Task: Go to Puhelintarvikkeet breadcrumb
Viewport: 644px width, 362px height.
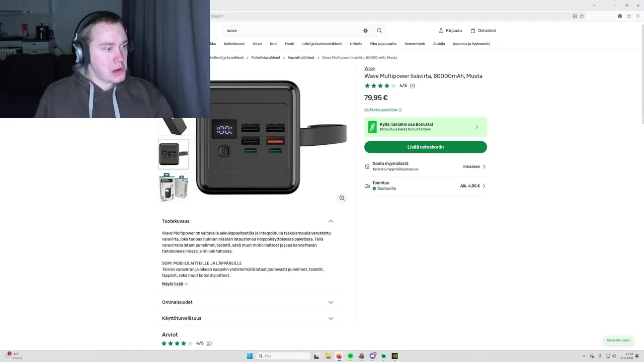Action: 266,58
